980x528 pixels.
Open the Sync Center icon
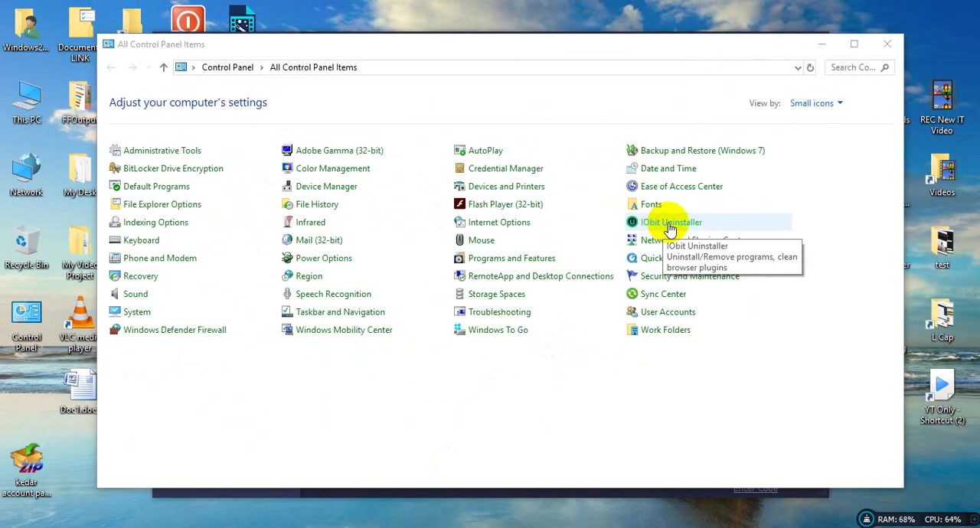632,294
